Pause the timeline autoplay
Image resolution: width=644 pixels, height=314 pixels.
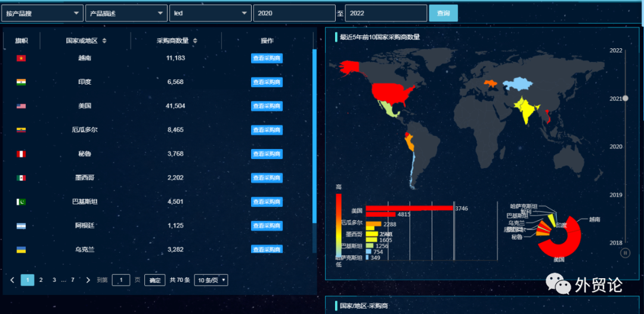point(625,253)
